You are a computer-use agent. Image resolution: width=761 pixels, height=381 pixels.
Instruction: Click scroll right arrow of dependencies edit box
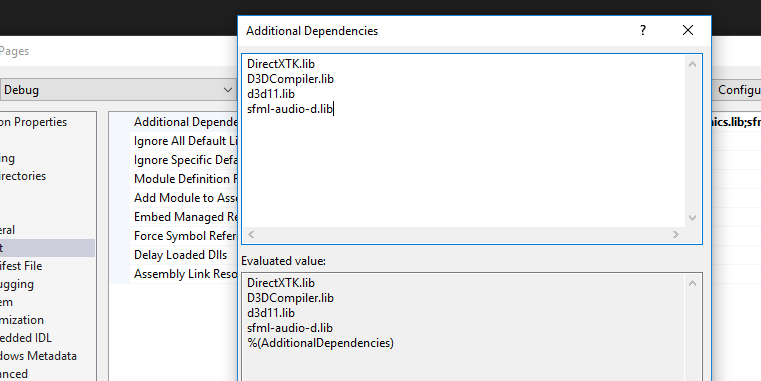[676, 235]
